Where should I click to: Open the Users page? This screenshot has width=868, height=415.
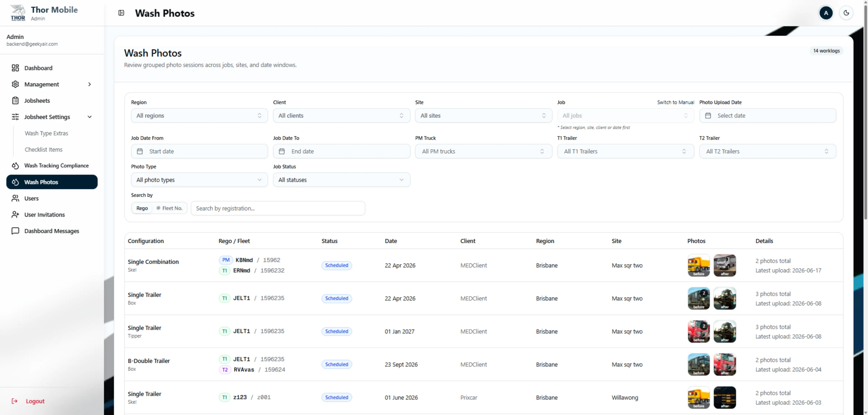[52, 198]
